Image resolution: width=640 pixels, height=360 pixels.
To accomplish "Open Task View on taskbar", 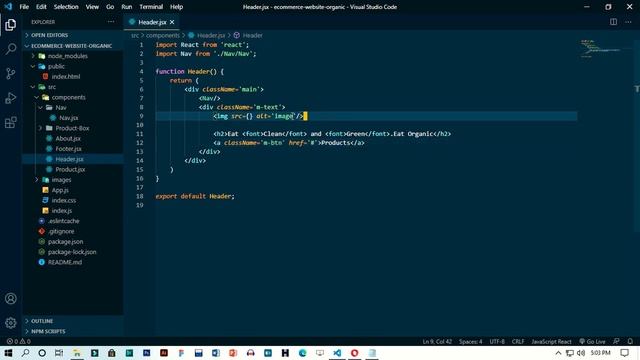I will (x=59, y=353).
